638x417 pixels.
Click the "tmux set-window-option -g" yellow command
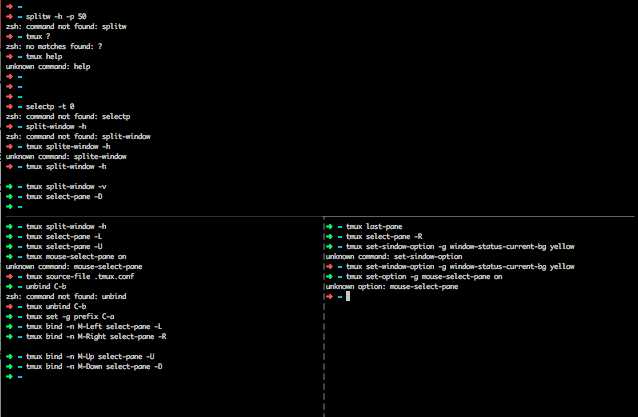tap(460, 266)
